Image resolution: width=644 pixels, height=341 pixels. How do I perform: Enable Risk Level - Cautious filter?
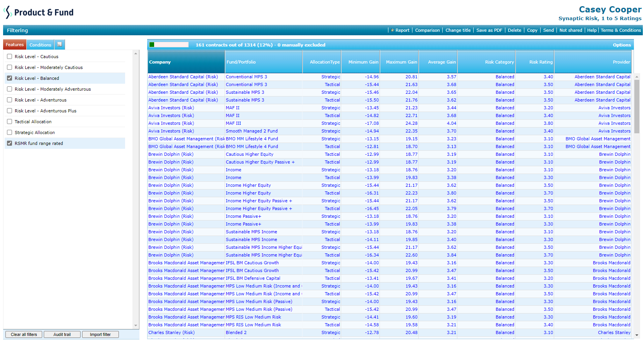(10, 56)
